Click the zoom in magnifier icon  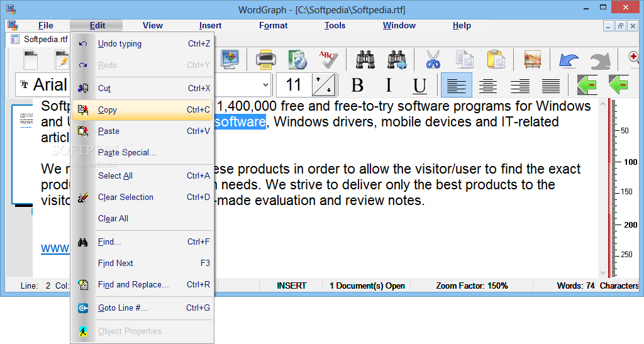pos(635,57)
